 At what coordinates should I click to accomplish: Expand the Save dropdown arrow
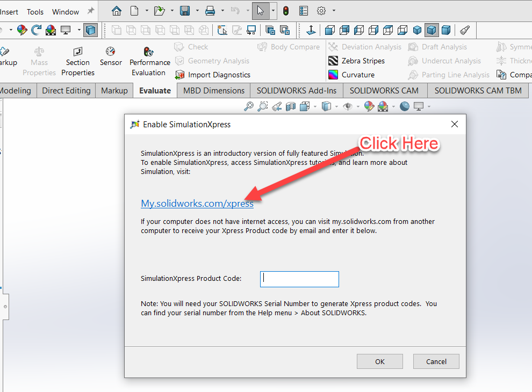coord(197,11)
